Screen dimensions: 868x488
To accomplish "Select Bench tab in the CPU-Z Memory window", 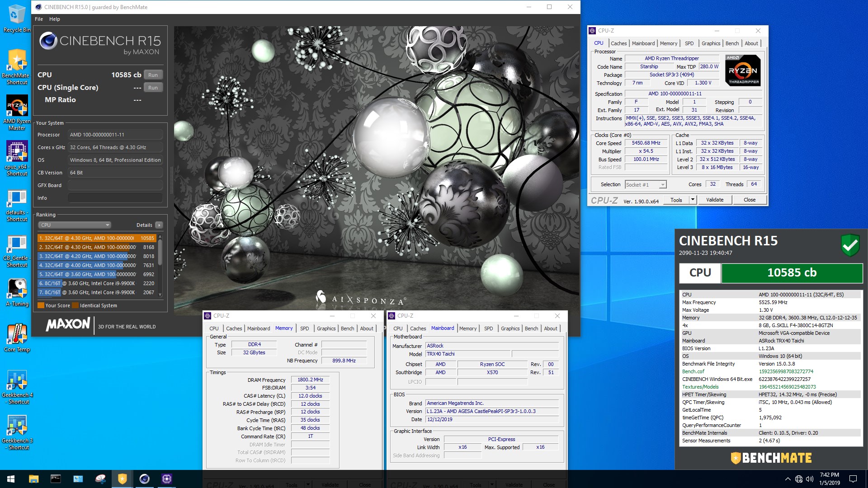I will click(x=347, y=328).
